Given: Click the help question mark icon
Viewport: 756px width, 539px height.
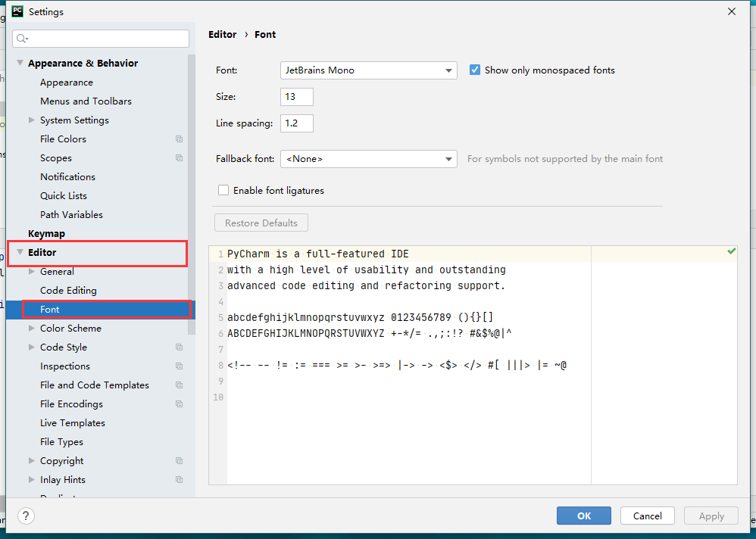Looking at the screenshot, I should pos(26,516).
